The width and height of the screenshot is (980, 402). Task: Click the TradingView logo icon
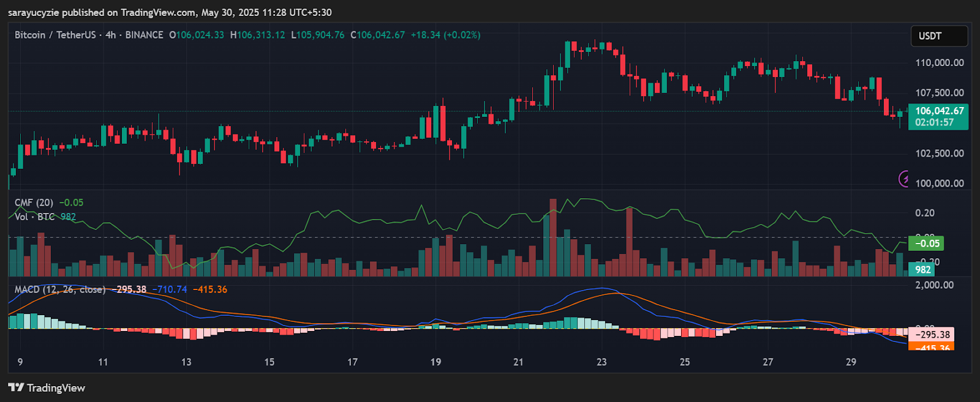click(x=16, y=387)
